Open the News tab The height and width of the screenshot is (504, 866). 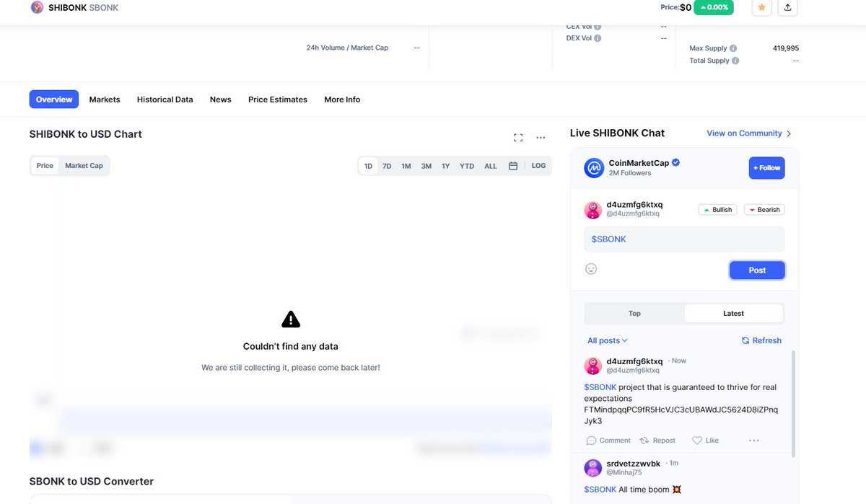tap(221, 100)
